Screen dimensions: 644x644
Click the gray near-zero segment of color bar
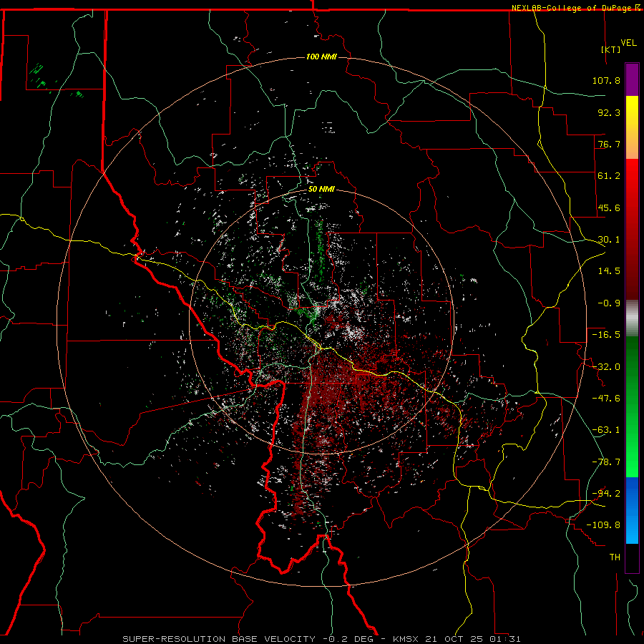point(632,318)
